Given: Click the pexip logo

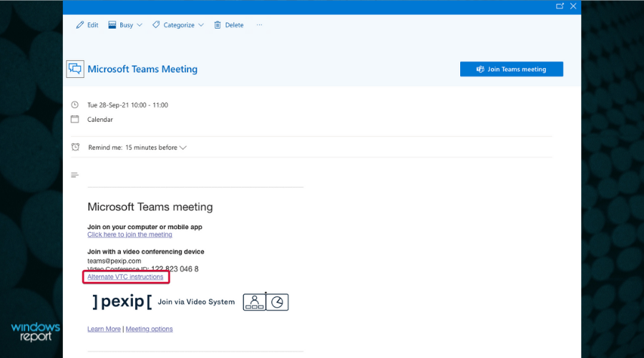Looking at the screenshot, I should click(x=122, y=301).
